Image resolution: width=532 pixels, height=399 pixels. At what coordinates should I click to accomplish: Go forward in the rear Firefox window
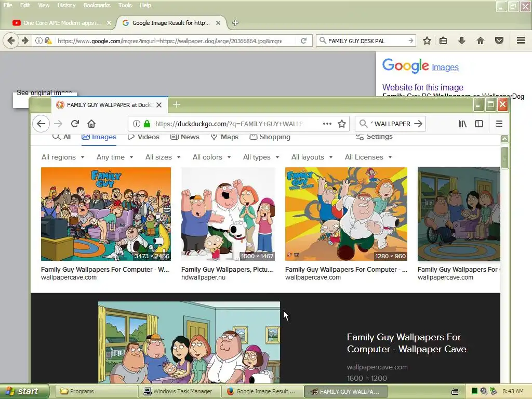25,41
